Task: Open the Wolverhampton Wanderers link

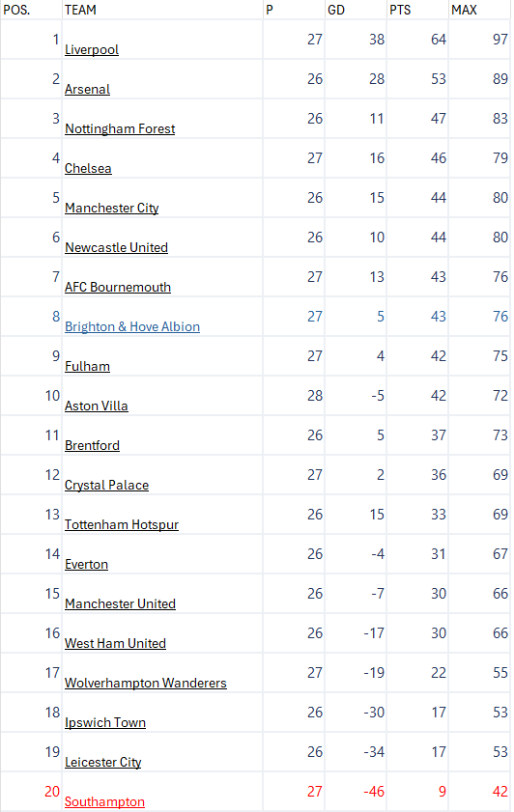Action: [x=146, y=684]
